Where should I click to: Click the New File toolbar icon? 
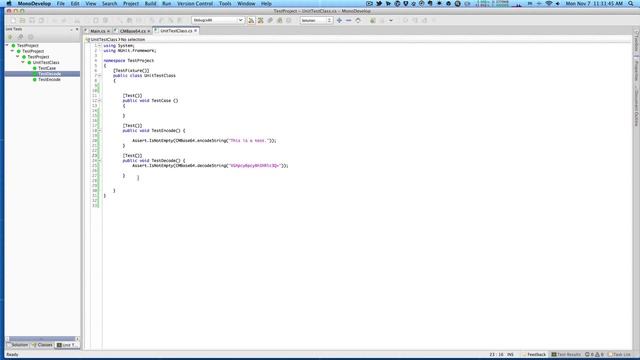(13, 20)
